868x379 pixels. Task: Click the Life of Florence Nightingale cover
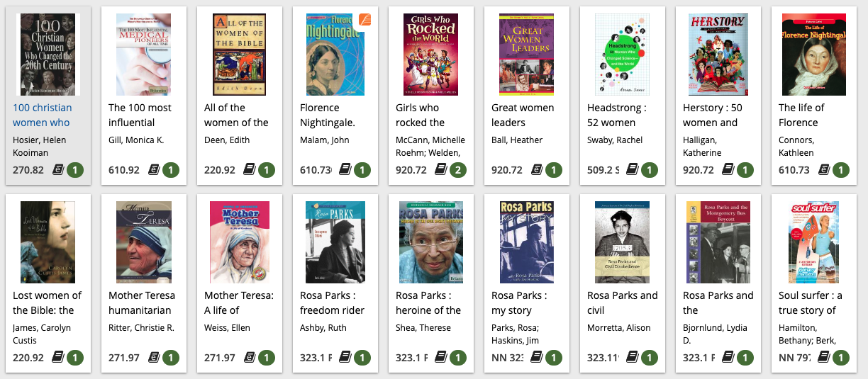click(813, 55)
